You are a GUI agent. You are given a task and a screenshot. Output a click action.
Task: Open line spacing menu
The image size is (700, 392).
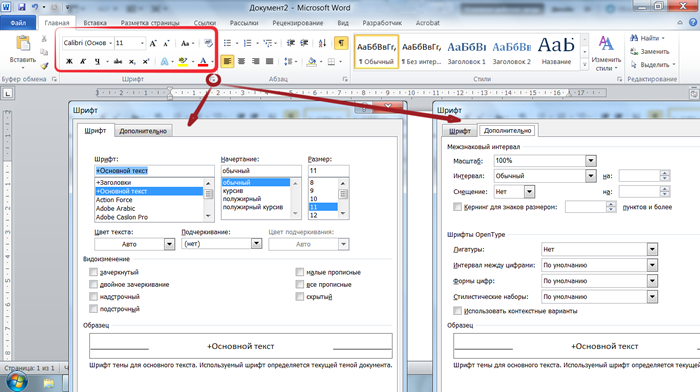(288, 61)
